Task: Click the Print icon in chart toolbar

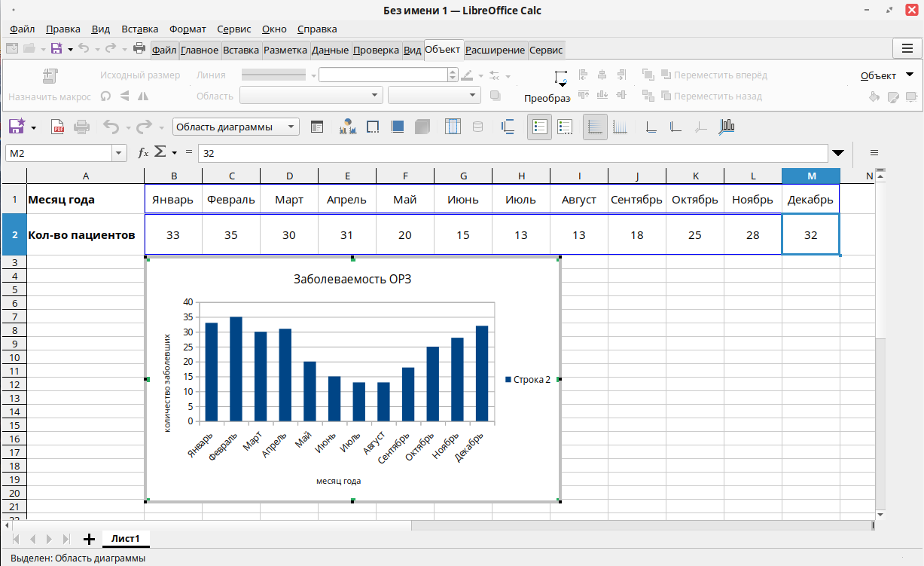Action: click(81, 127)
